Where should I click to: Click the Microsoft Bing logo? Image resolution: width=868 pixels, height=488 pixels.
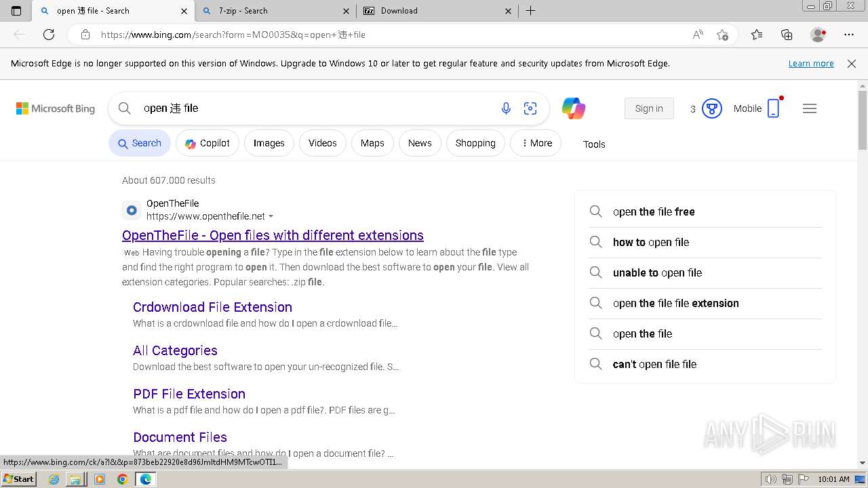[56, 108]
